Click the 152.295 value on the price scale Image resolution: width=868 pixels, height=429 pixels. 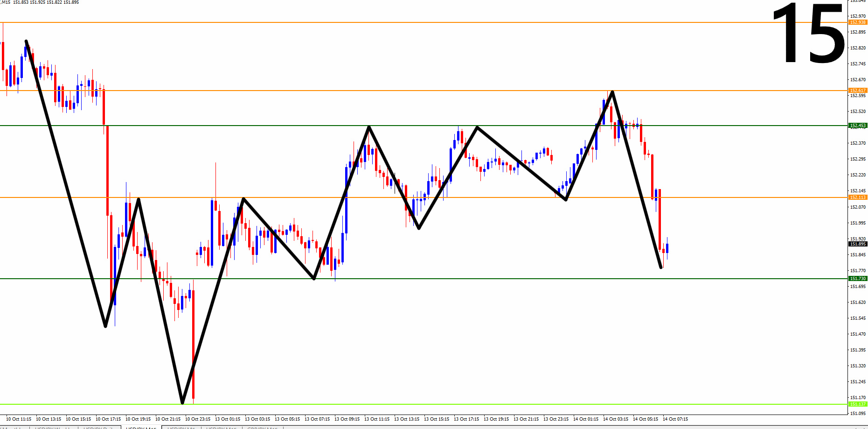858,159
